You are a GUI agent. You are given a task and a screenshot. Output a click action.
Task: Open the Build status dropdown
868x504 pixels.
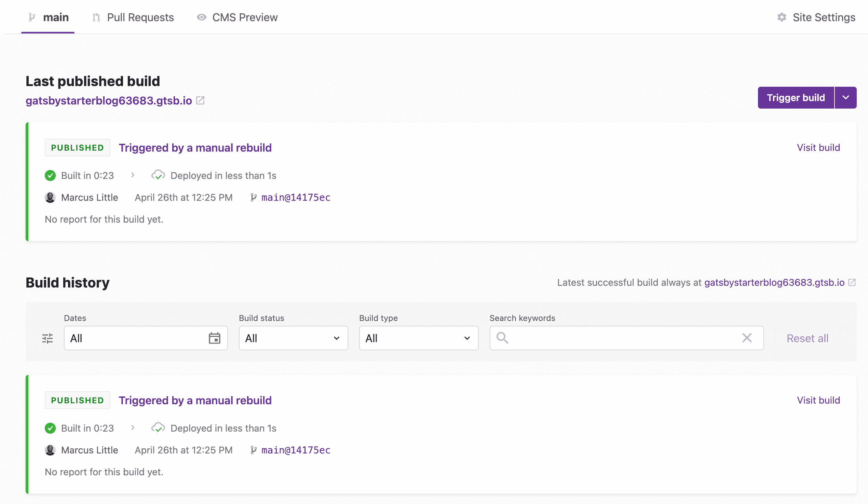click(293, 338)
